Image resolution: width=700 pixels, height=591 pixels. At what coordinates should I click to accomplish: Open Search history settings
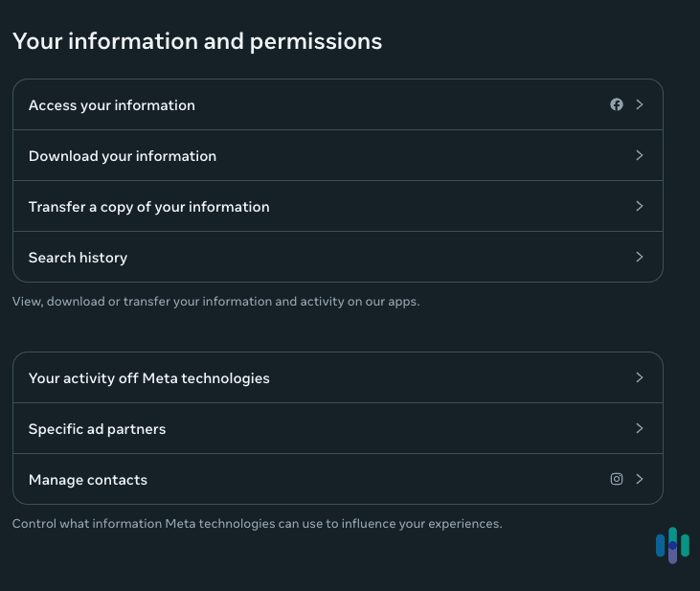click(x=78, y=258)
